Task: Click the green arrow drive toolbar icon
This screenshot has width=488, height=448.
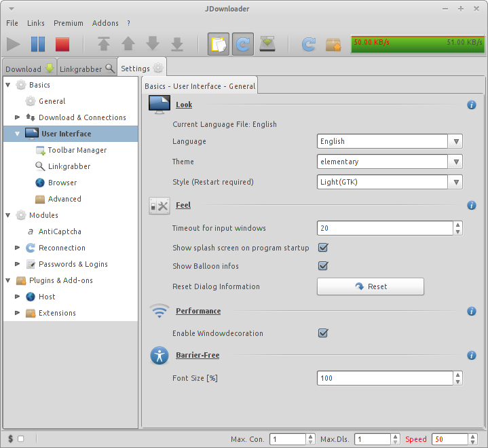Action: coord(267,44)
